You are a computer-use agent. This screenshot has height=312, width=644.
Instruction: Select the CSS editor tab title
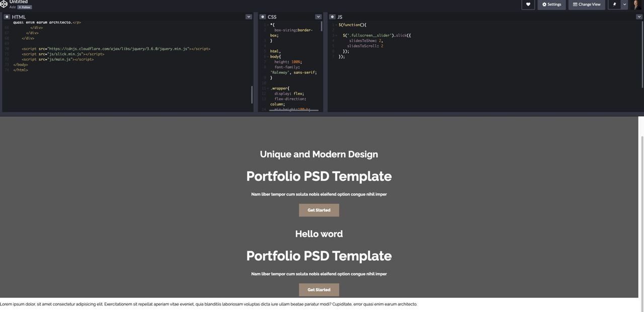coord(272,17)
